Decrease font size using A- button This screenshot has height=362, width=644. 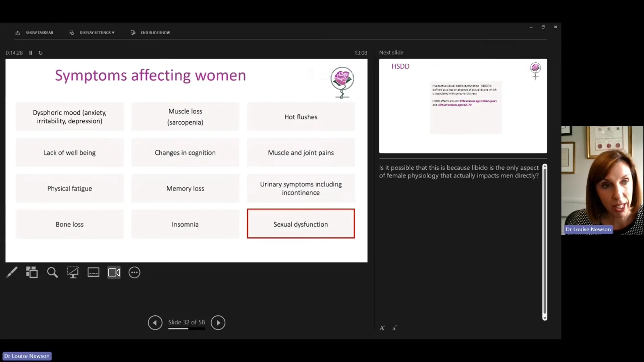tap(394, 328)
